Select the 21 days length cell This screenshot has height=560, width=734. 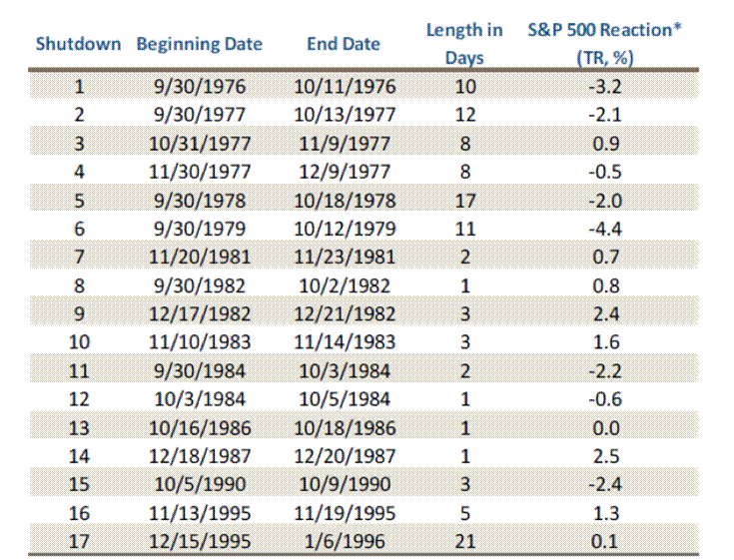(465, 542)
